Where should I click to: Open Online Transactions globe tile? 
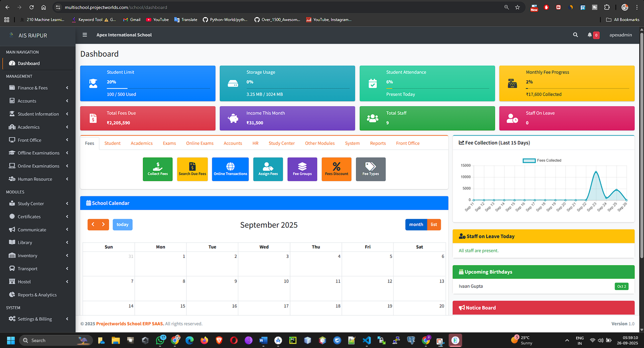[x=230, y=169]
